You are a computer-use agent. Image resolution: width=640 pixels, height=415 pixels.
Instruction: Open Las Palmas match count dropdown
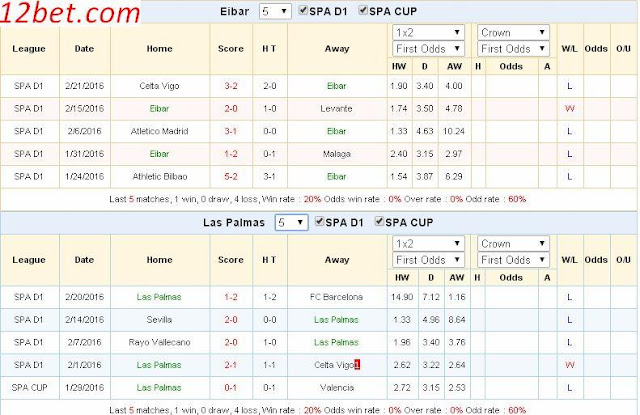(291, 222)
